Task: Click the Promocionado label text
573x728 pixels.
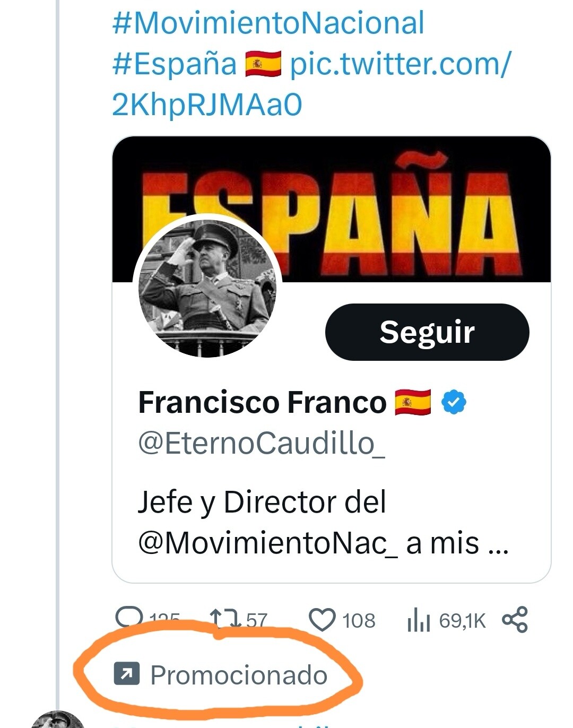Action: tap(239, 675)
